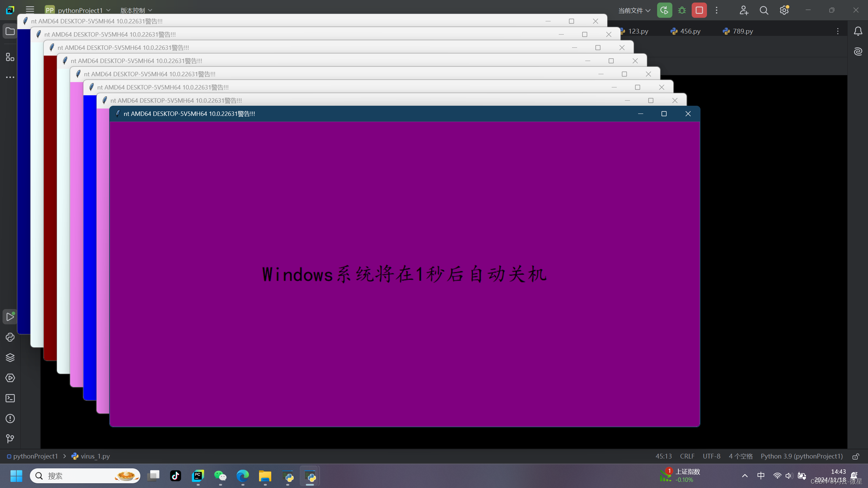Change the UTF-8 file encoding
The width and height of the screenshot is (868, 488).
[x=711, y=456]
